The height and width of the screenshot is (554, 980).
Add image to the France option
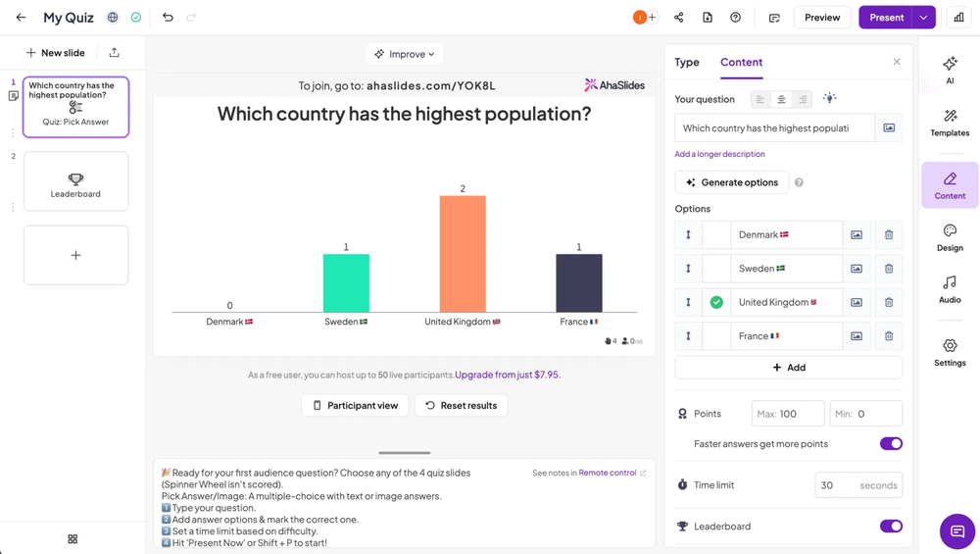pos(857,336)
